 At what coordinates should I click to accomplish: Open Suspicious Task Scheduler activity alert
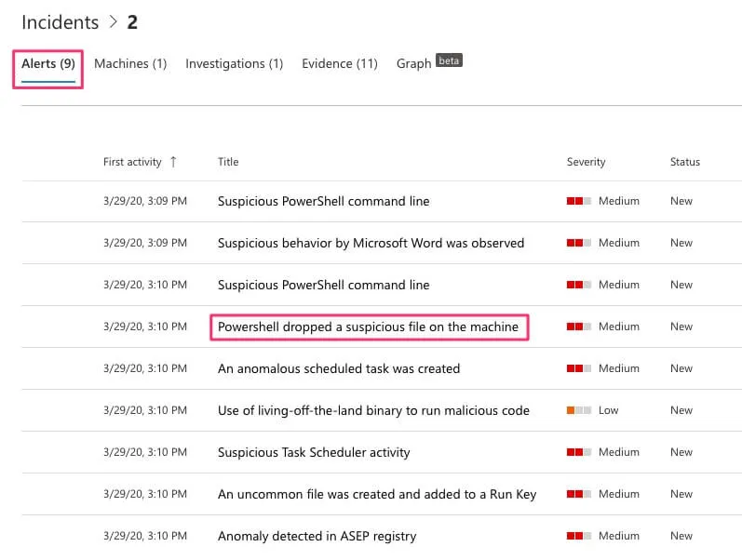click(x=314, y=452)
